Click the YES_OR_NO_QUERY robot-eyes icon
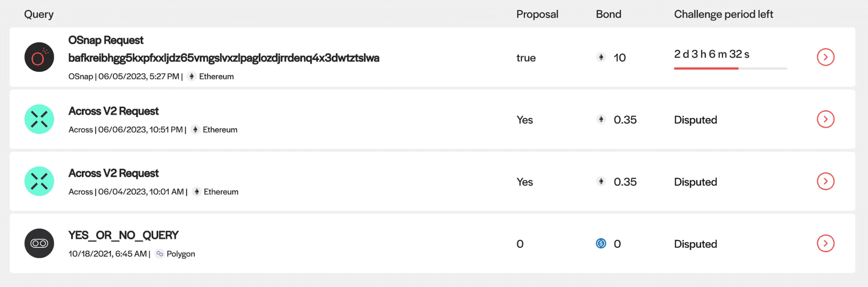This screenshot has width=868, height=287. tap(39, 243)
